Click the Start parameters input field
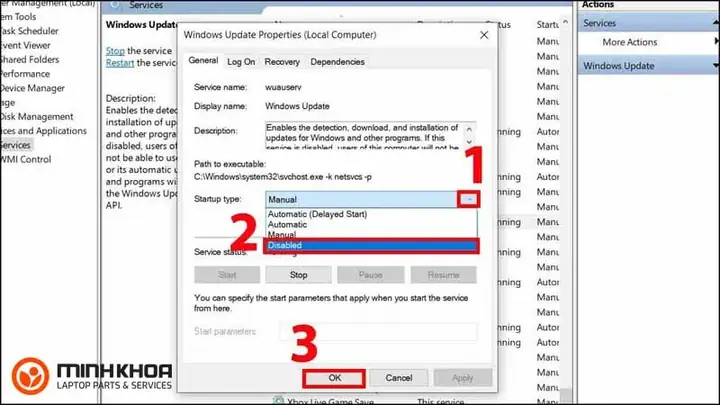 377,332
